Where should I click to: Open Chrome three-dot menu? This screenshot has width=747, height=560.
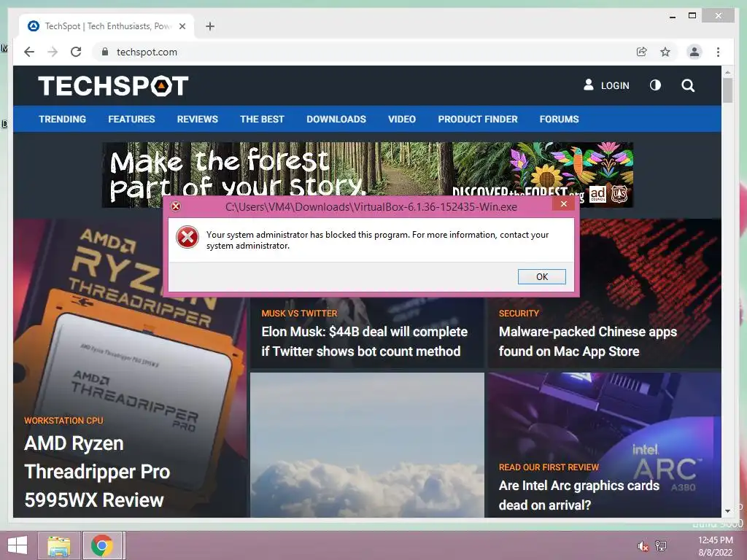[x=718, y=52]
